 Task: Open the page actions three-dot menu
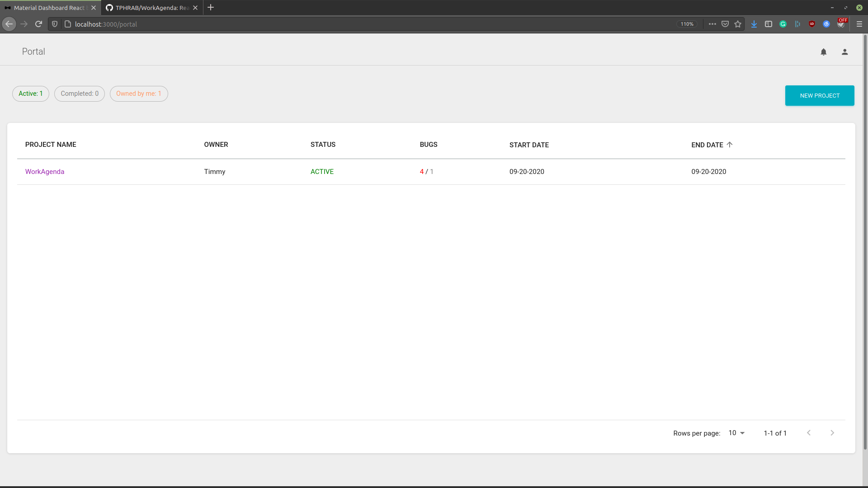click(712, 24)
